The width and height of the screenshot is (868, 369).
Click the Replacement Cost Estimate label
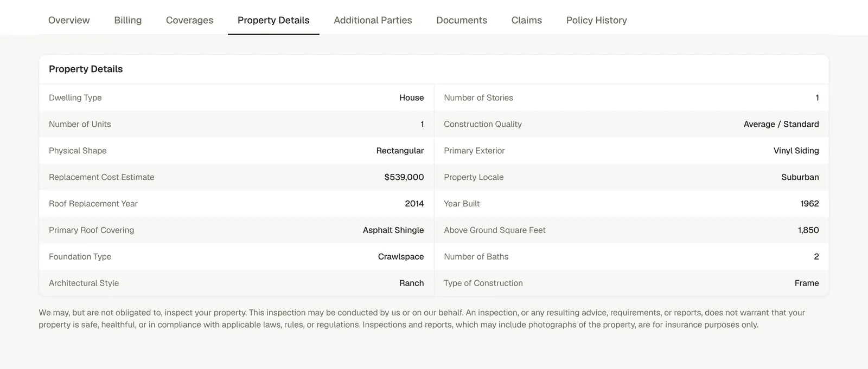pyautogui.click(x=101, y=177)
